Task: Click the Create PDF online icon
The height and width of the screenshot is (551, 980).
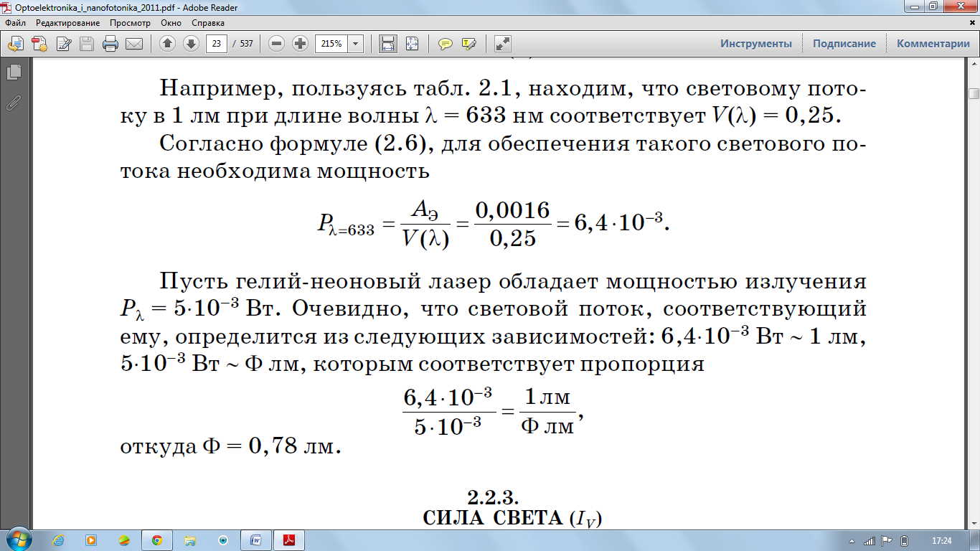Action: coord(39,44)
